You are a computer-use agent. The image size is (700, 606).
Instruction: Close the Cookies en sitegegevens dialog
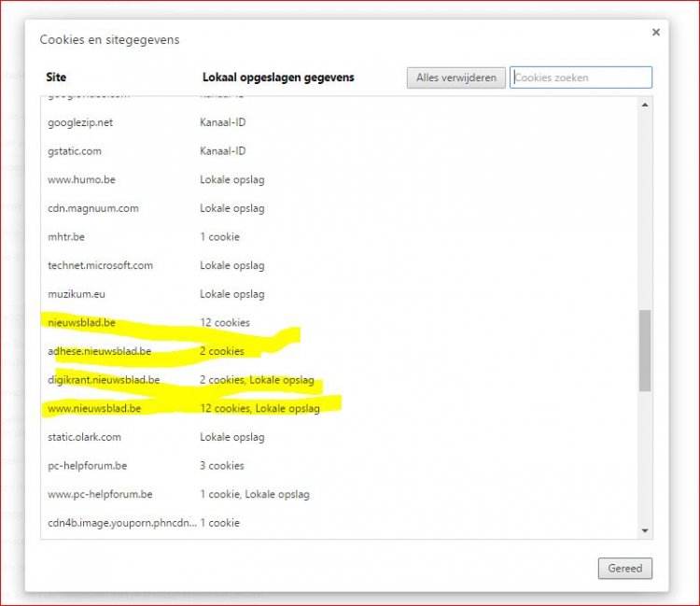[655, 33]
